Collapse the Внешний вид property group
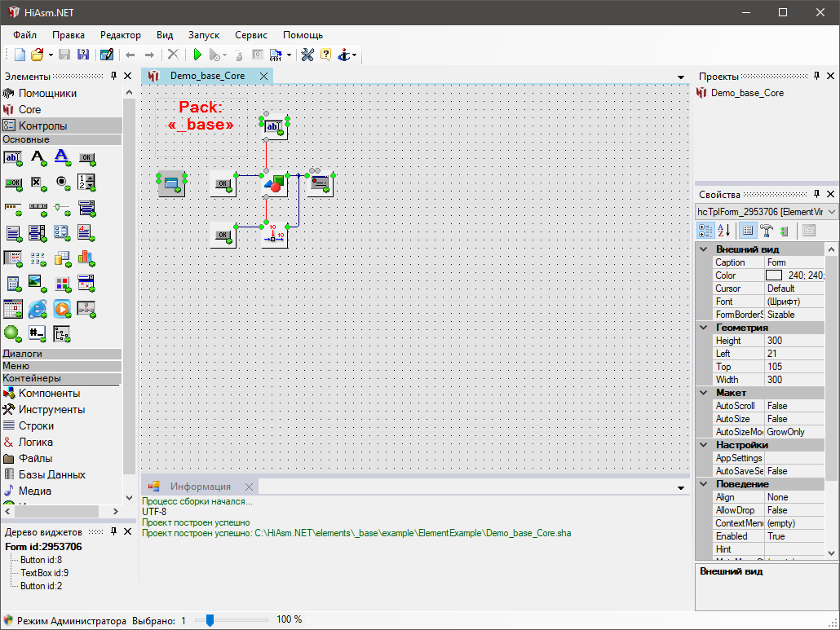This screenshot has height=630, width=840. pos(703,249)
